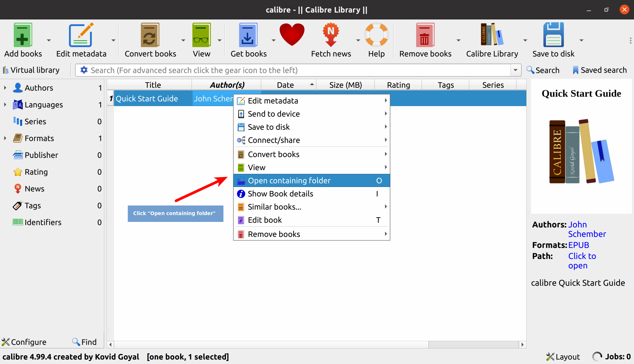The width and height of the screenshot is (634, 364).
Task: Sort by the Size (MB) column header
Action: [345, 85]
